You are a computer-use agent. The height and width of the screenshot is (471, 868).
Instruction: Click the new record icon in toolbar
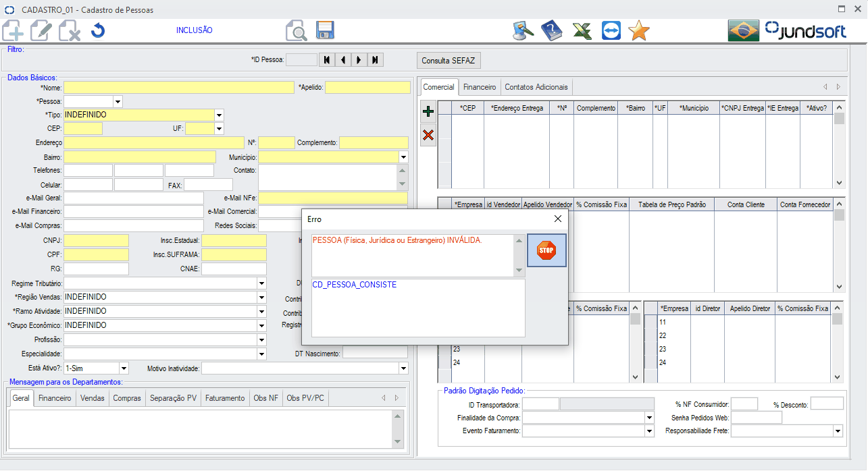point(14,31)
